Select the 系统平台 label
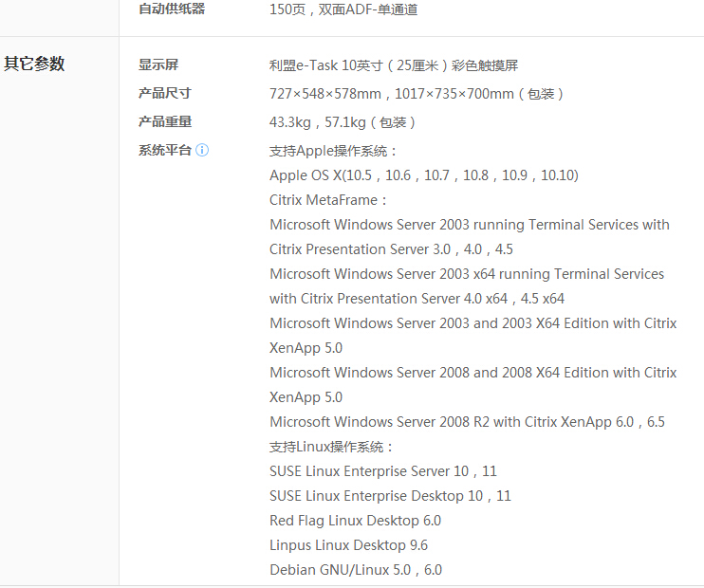 pos(165,150)
